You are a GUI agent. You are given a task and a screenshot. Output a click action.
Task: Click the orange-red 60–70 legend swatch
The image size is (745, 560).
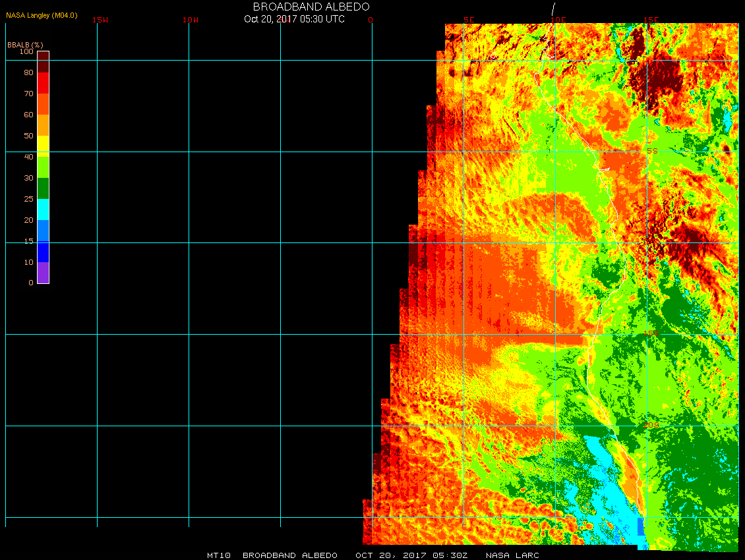pos(44,104)
